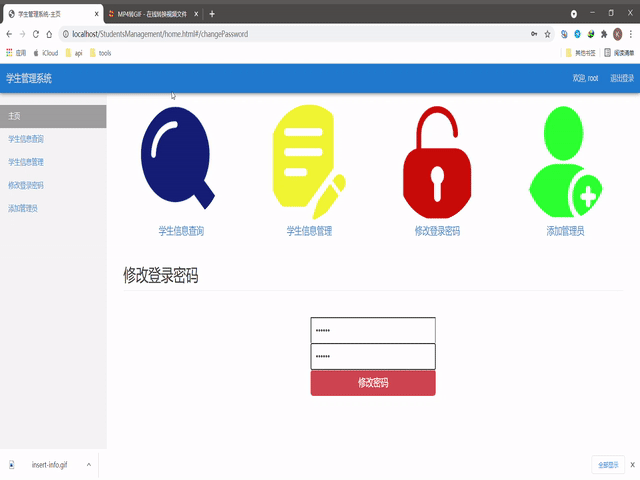Reload the page with the refresh icon
Screen dimensions: 640x480
click(x=36, y=34)
